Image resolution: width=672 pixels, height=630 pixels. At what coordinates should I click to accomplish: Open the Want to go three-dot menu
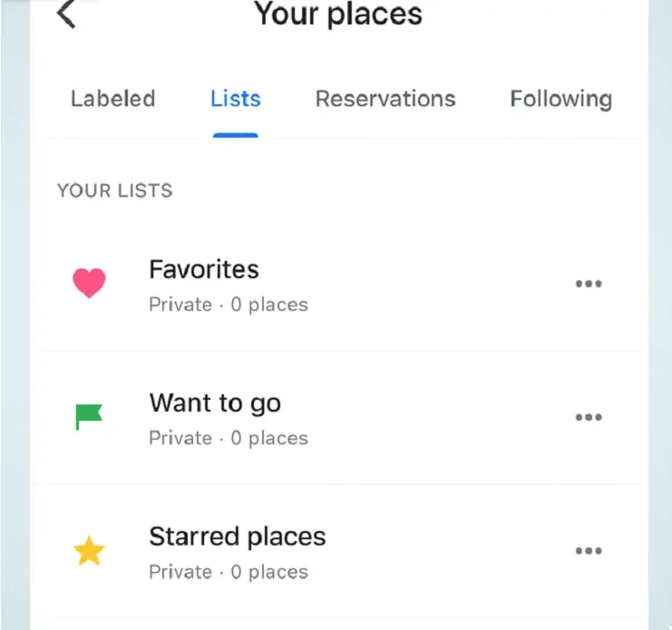589,417
